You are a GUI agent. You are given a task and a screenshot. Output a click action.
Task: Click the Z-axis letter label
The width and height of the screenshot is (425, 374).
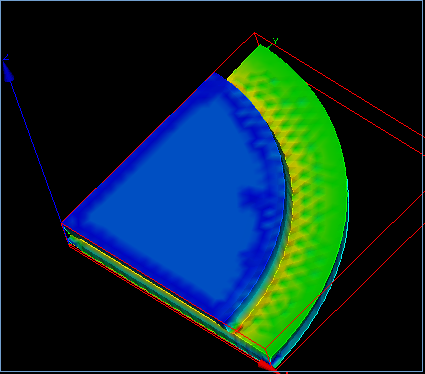(6, 57)
